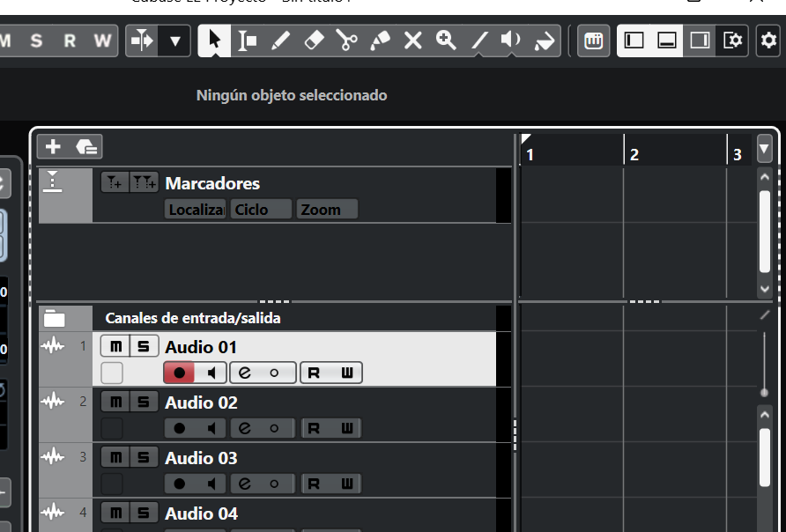Select the Line tool
Screen dimensions: 786x532
(x=478, y=41)
